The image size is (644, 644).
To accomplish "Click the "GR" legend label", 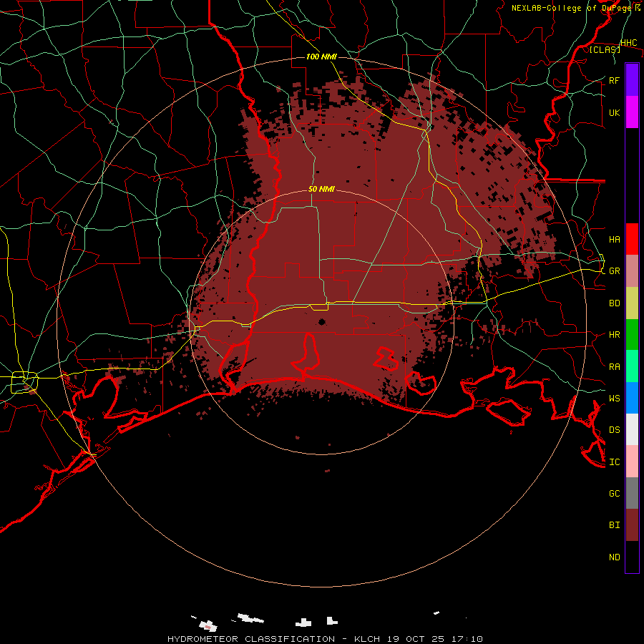I will pos(614,271).
